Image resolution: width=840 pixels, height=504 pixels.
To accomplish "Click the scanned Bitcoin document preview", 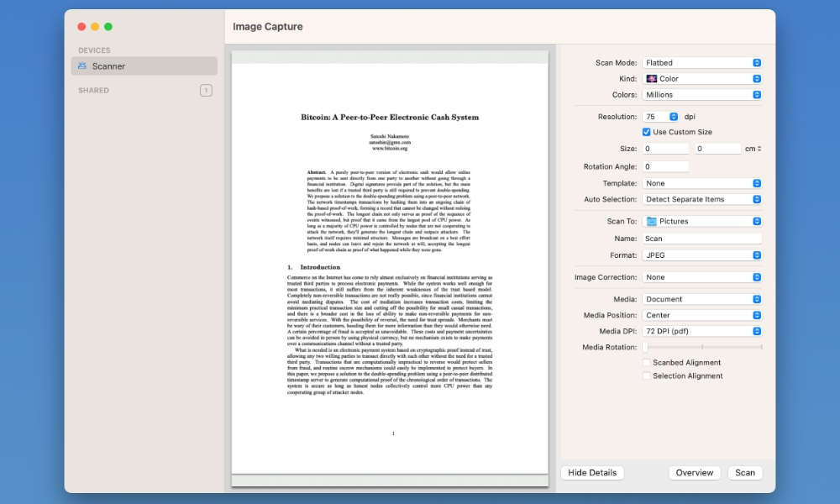I will pos(390,269).
